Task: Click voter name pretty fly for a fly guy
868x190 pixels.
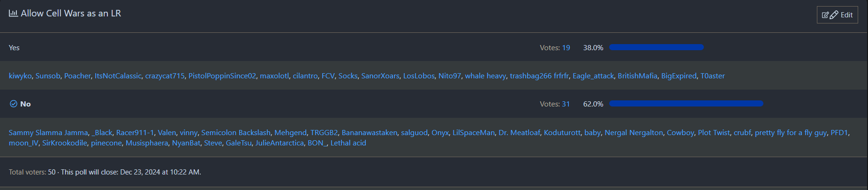Action: (791, 133)
